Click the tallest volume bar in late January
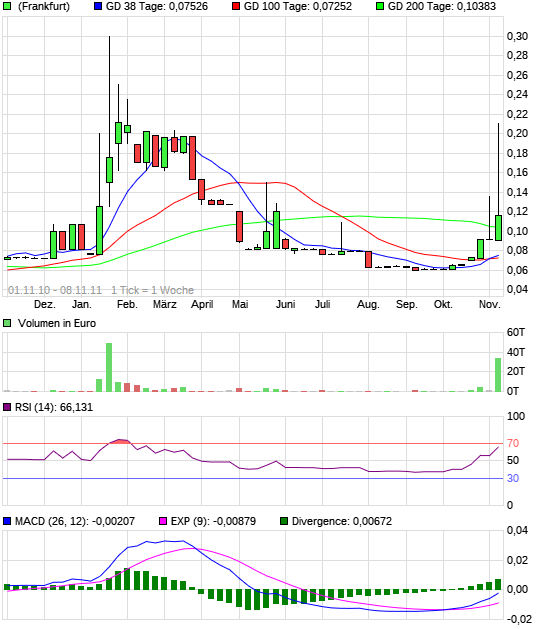Viewport: 545px width, 629px height. click(x=109, y=367)
